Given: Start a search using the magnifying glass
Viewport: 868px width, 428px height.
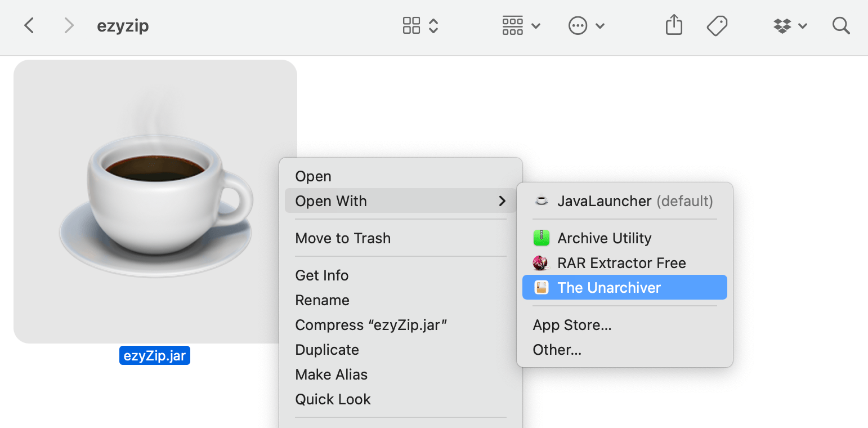Looking at the screenshot, I should tap(840, 25).
